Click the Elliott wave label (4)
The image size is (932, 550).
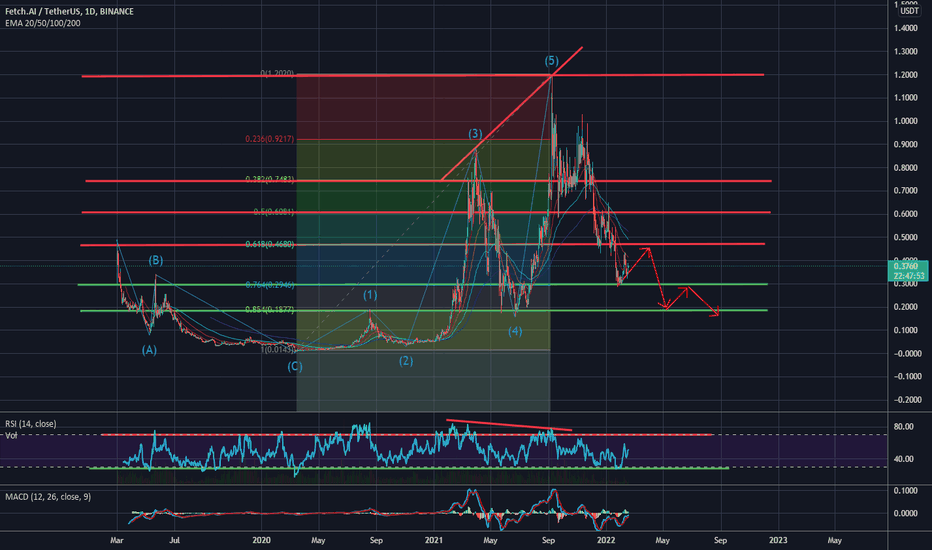point(515,331)
